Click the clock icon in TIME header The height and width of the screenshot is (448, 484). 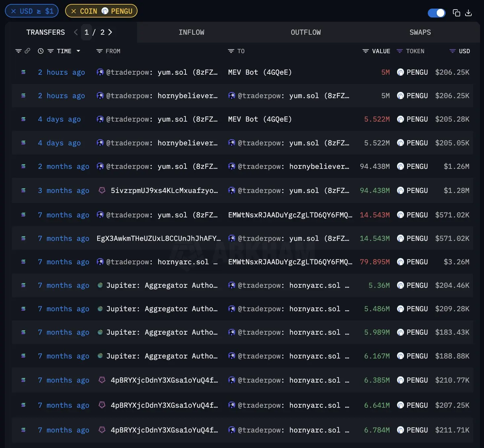click(41, 51)
